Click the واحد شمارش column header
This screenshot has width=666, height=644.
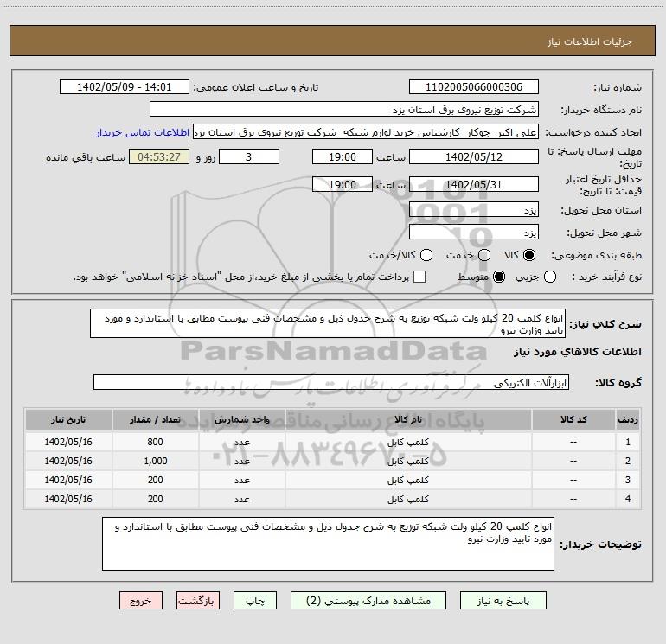(x=241, y=420)
